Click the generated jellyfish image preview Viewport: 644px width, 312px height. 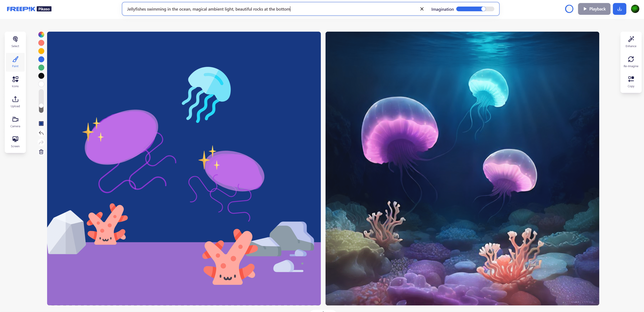tap(462, 168)
